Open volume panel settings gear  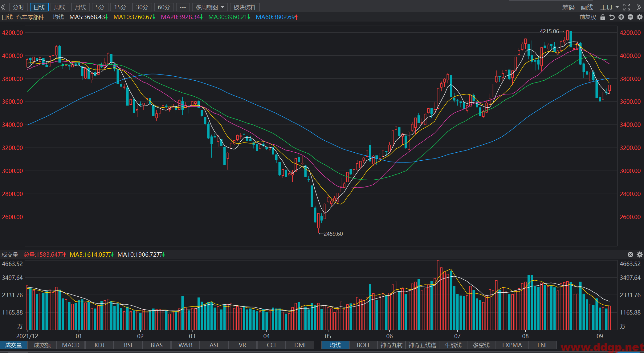click(x=640, y=255)
